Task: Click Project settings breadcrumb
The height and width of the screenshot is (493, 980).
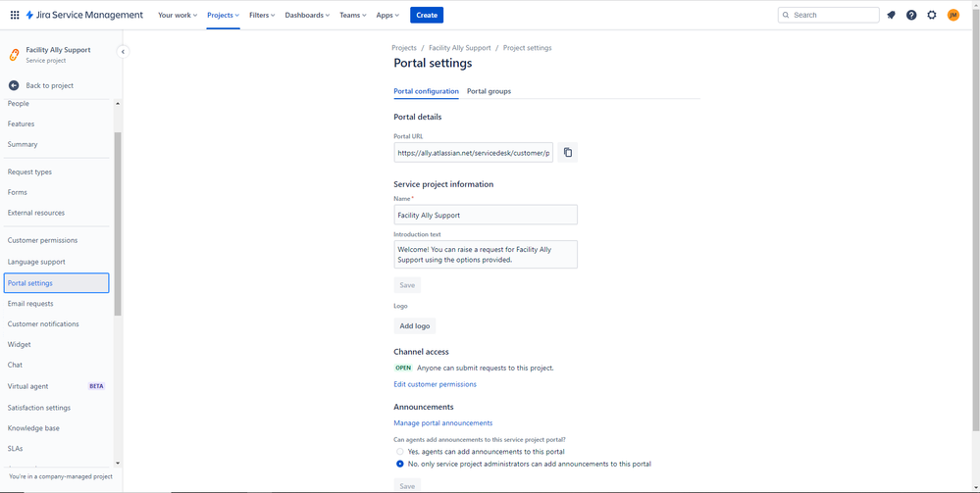Action: (x=528, y=47)
